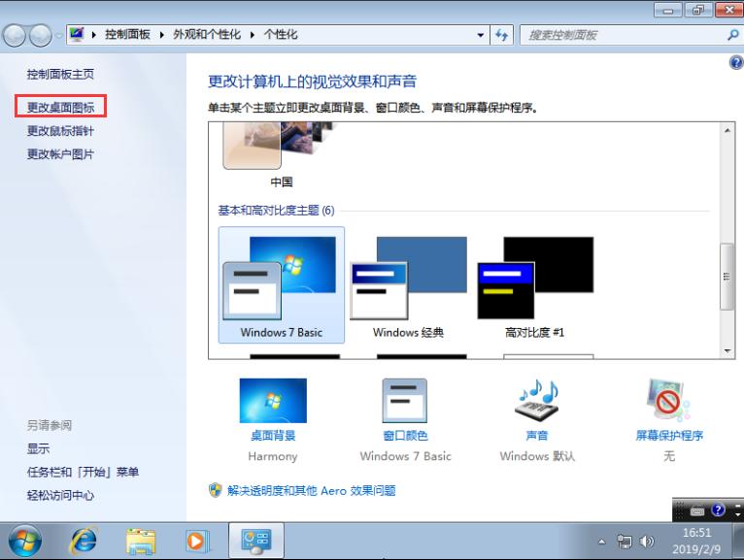This screenshot has width=744, height=560.
Task: Click the shield icon beside Aero troubleshooting link
Action: 216,490
